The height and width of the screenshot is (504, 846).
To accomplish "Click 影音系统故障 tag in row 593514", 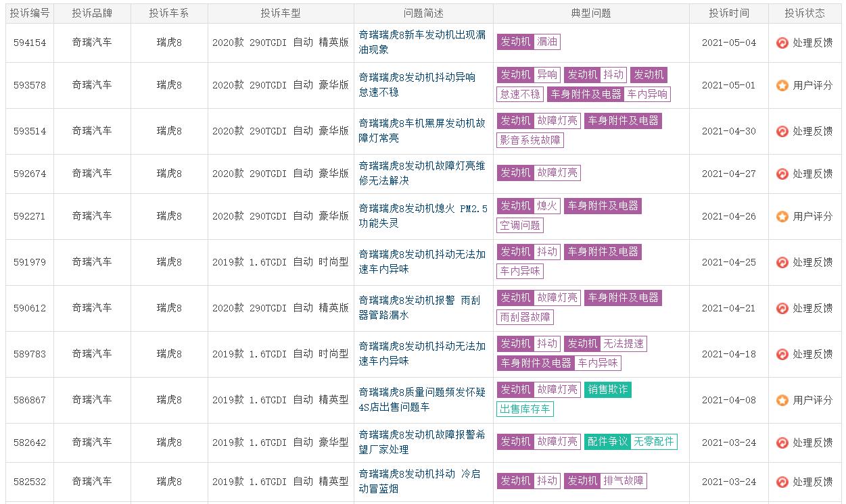I will (530, 140).
